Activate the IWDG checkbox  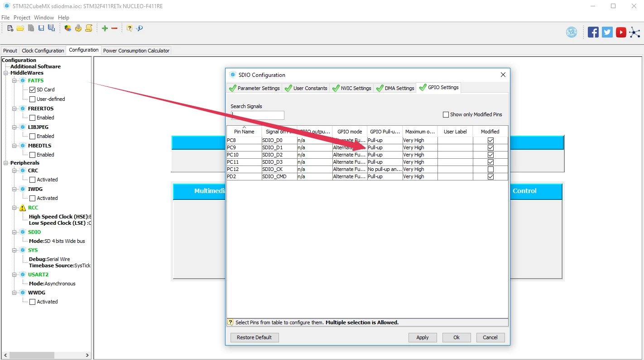[x=32, y=198]
